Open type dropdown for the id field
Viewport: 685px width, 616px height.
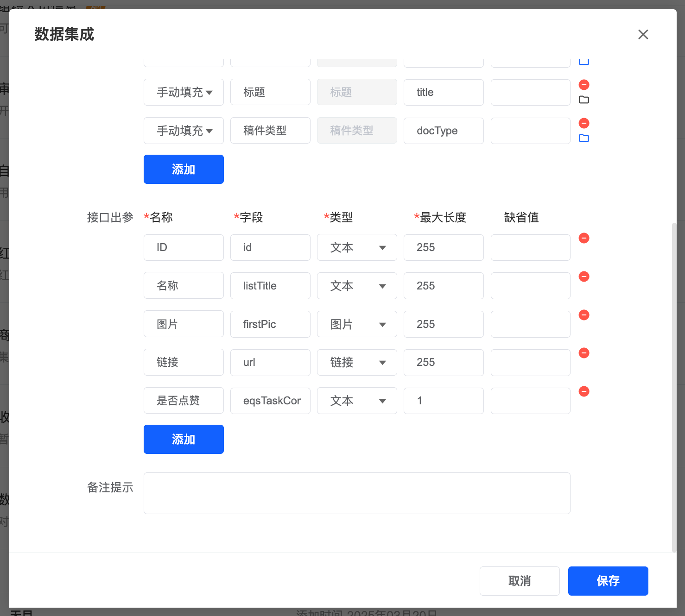[x=357, y=247]
